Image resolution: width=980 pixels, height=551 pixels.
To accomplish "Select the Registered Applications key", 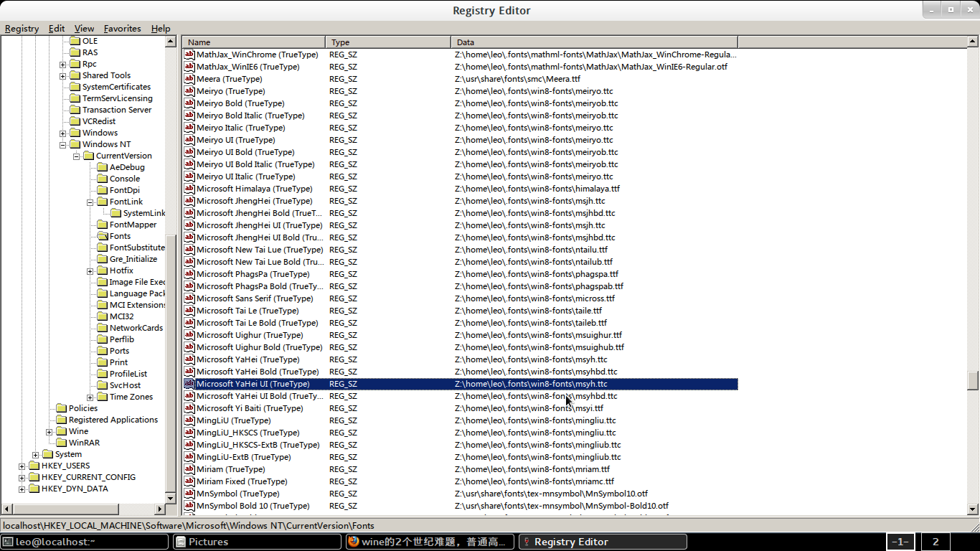I will pyautogui.click(x=113, y=420).
